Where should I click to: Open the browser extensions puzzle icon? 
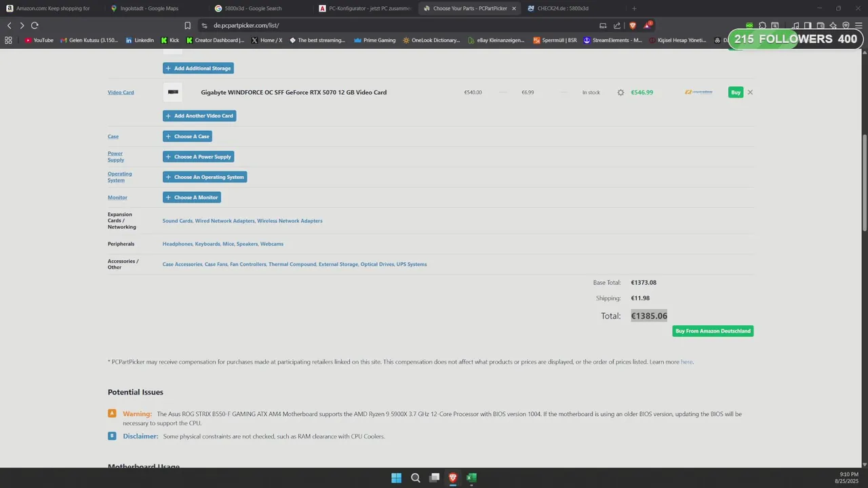pos(762,25)
